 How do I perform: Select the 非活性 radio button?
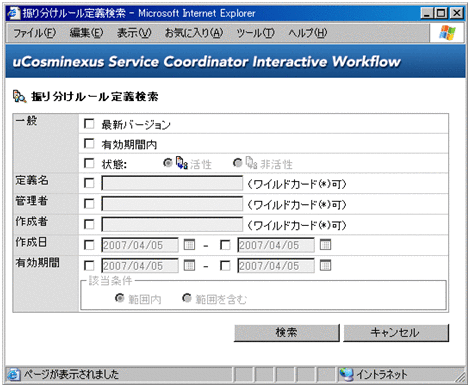click(x=237, y=163)
